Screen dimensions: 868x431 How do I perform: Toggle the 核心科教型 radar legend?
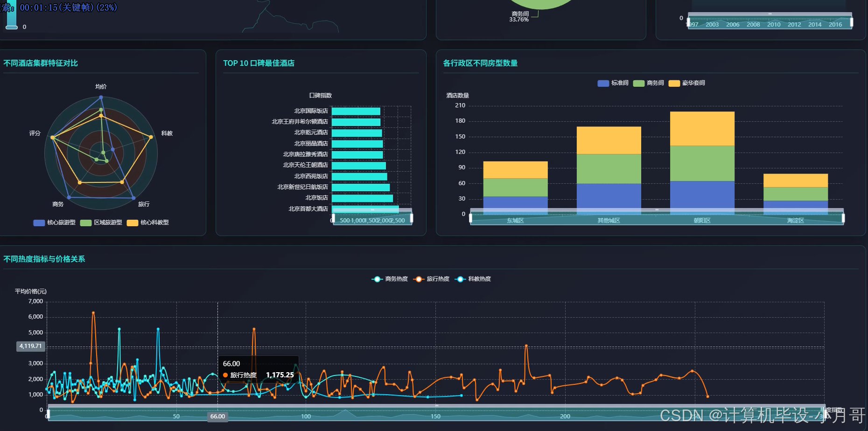tap(147, 222)
